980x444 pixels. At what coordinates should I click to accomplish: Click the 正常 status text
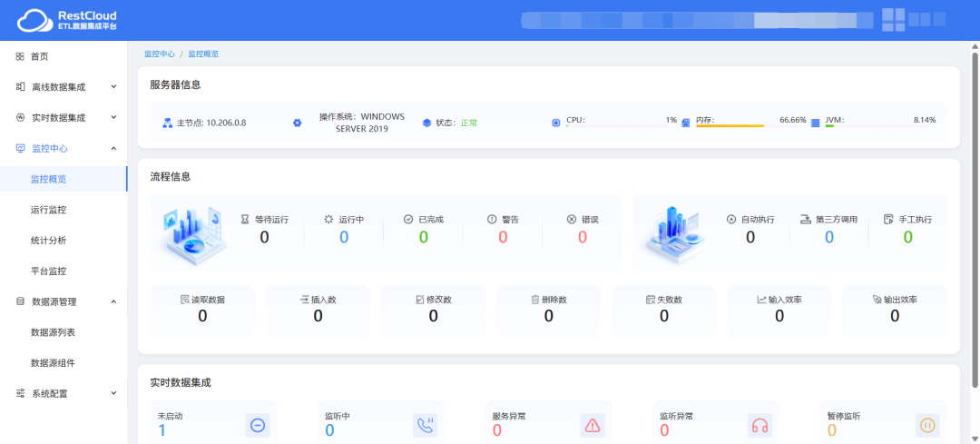(x=469, y=123)
